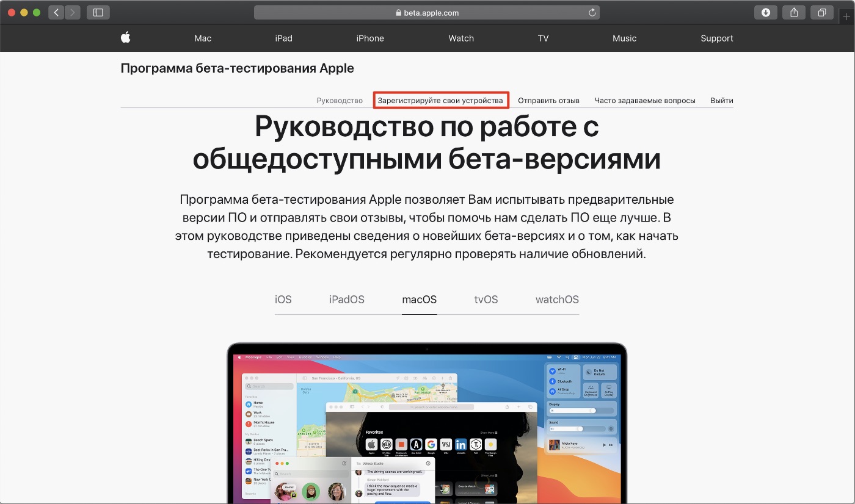Open 'Зарегистрируйте свои устройства' link
The height and width of the screenshot is (504, 855).
(x=440, y=101)
